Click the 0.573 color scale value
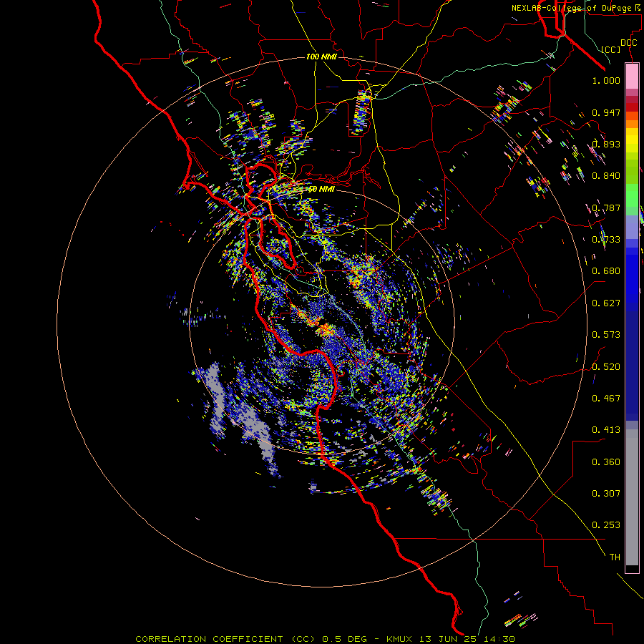This screenshot has width=644, height=644. 606,335
